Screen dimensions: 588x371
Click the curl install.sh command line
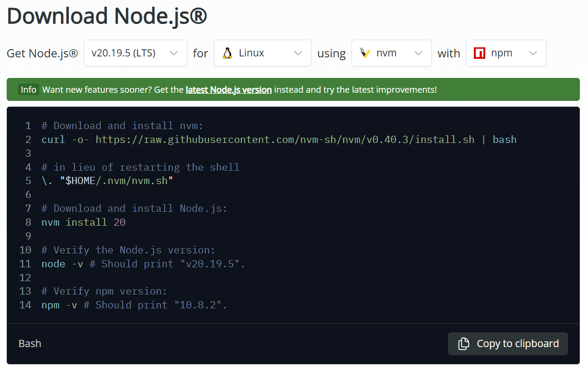tap(279, 140)
